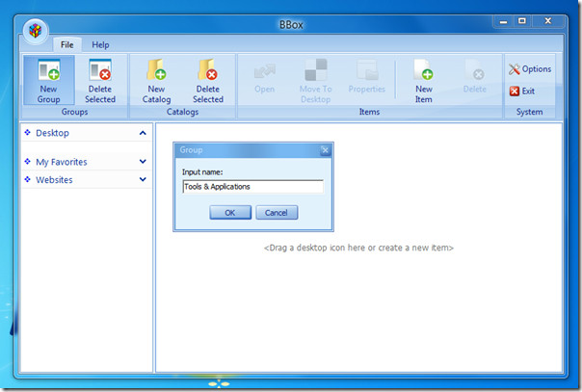582x392 pixels.
Task: Click the Delete item icon
Action: pos(475,78)
